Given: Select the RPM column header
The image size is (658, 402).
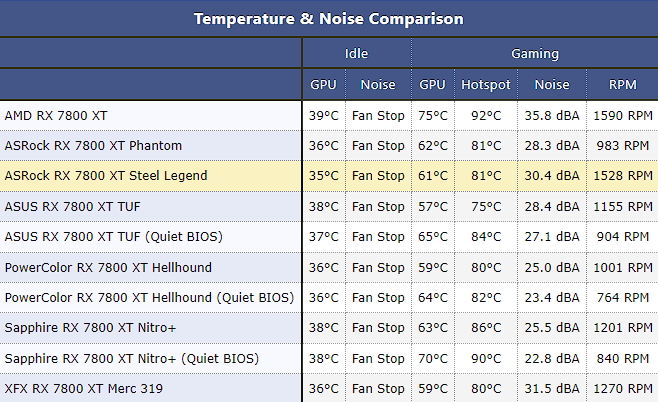Looking at the screenshot, I should 621,85.
